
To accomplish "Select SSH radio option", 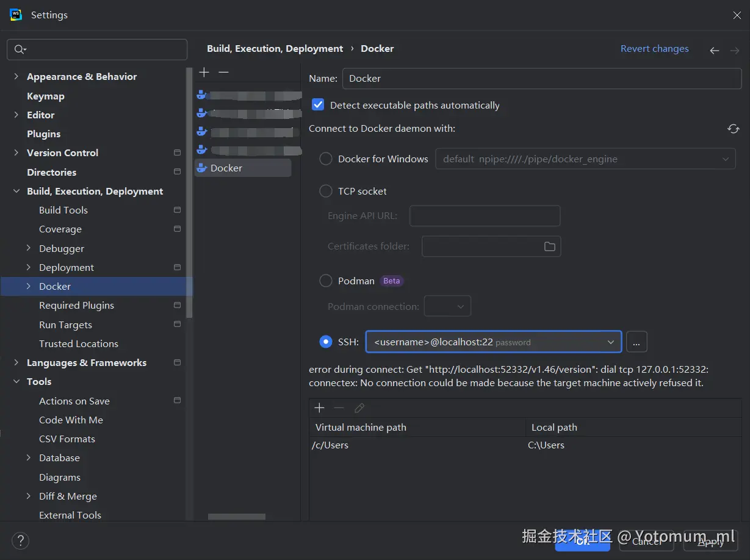I will click(326, 342).
